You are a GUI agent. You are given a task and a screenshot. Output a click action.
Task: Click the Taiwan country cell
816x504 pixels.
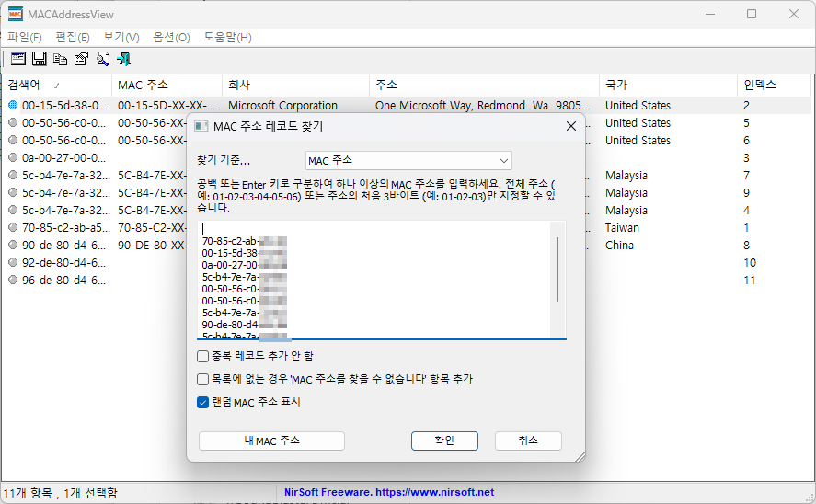[622, 227]
